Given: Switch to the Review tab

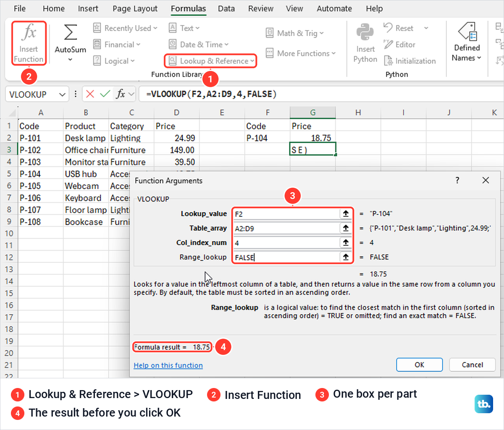Looking at the screenshot, I should [x=260, y=8].
